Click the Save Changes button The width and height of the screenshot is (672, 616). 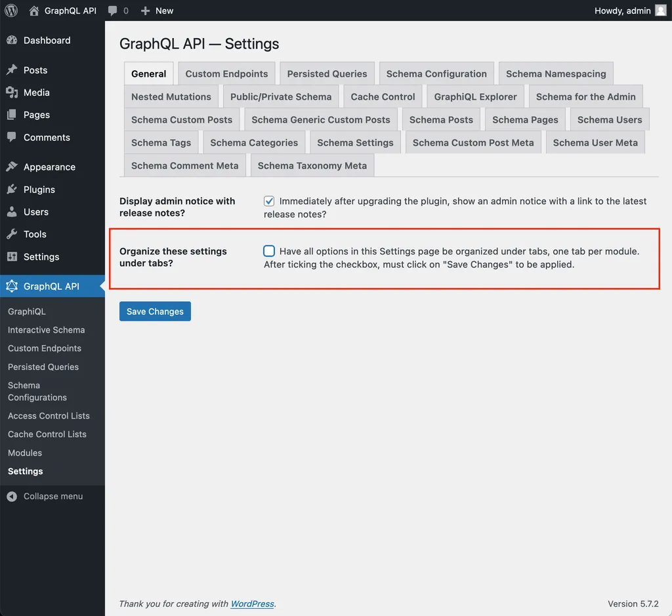[x=155, y=312]
